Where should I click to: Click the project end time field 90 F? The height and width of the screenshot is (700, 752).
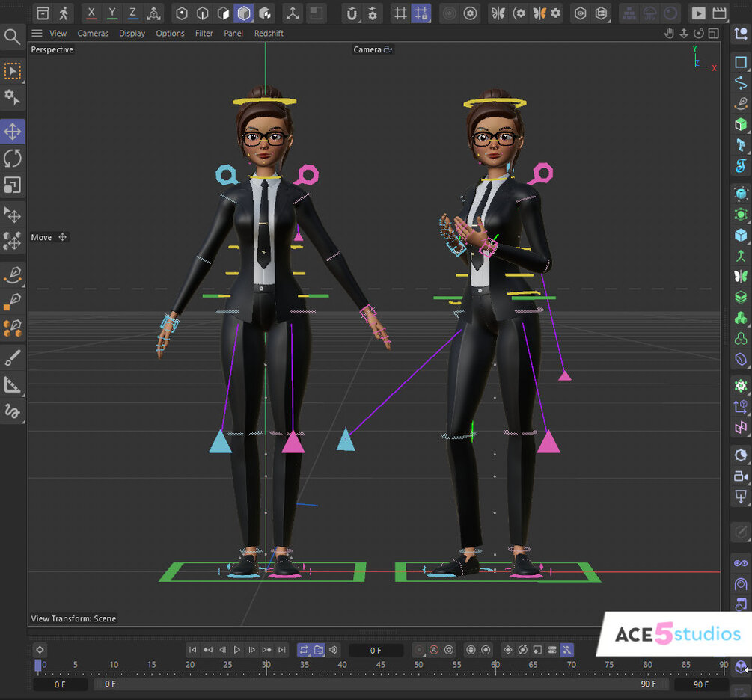(x=700, y=684)
